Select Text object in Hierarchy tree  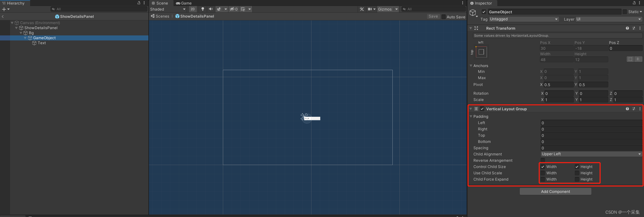[42, 43]
